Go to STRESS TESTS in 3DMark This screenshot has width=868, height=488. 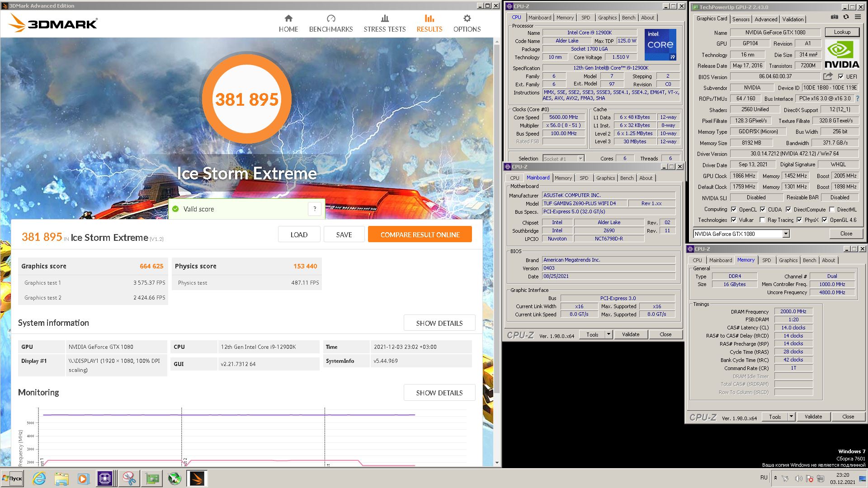385,23
